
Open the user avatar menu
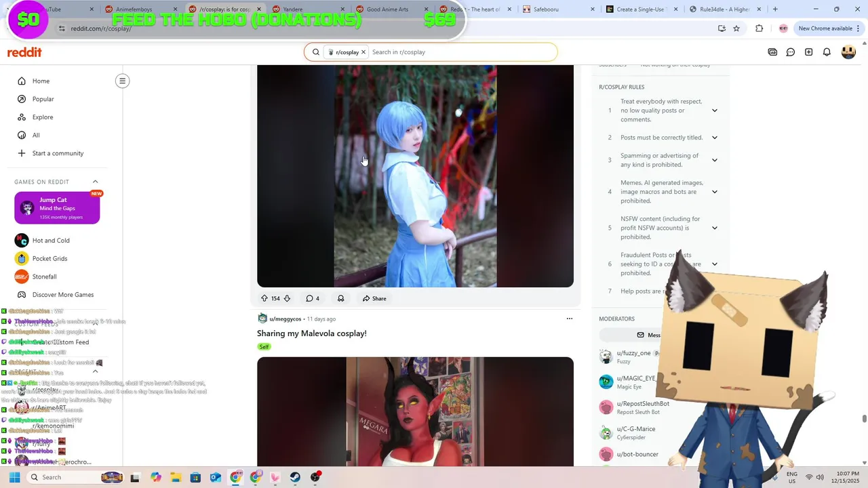[848, 52]
